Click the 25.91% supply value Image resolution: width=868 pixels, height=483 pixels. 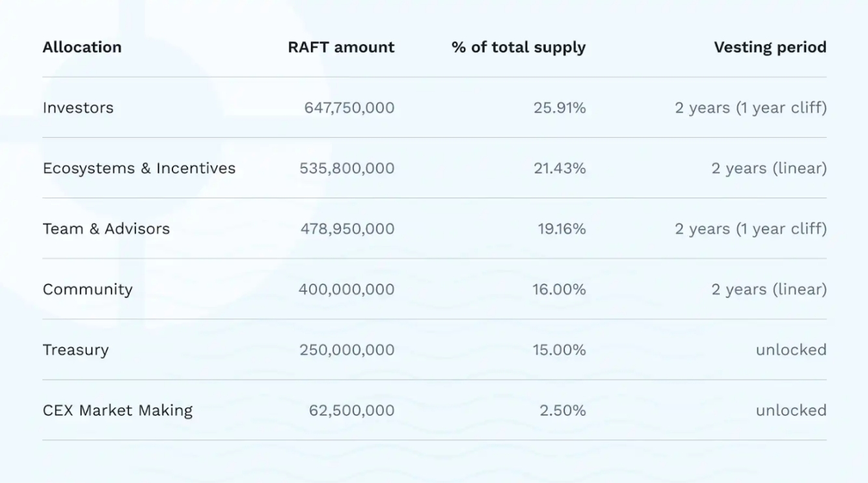pyautogui.click(x=558, y=107)
